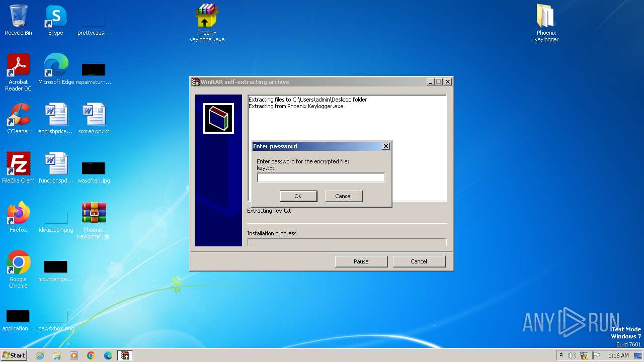Open the CCleaner desktop shortcut

(18, 119)
